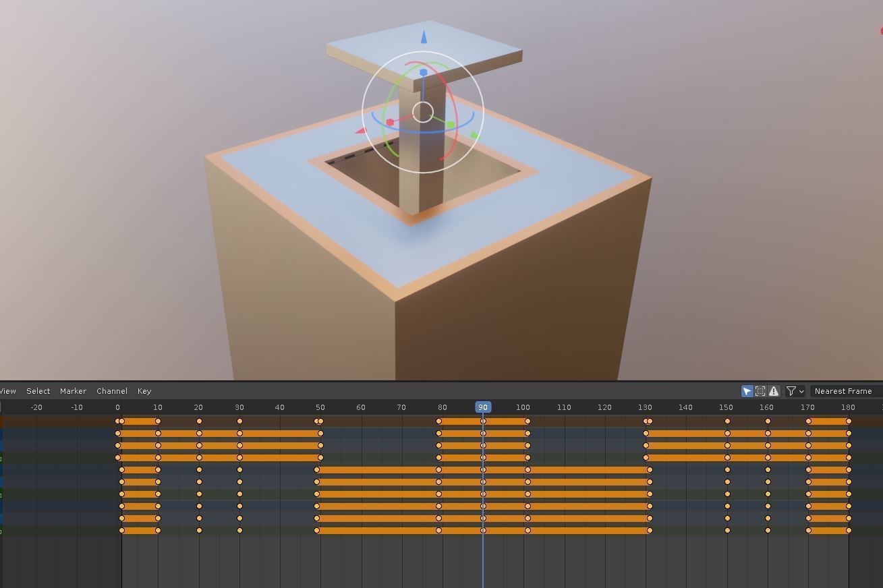Click frame -10 on the timeline ruler
This screenshot has height=588, width=883.
76,407
